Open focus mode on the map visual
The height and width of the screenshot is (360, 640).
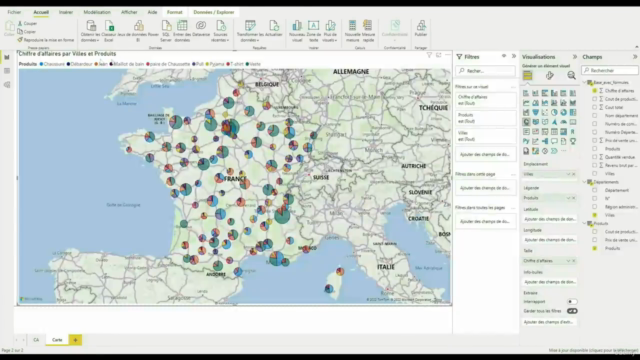tap(438, 55)
